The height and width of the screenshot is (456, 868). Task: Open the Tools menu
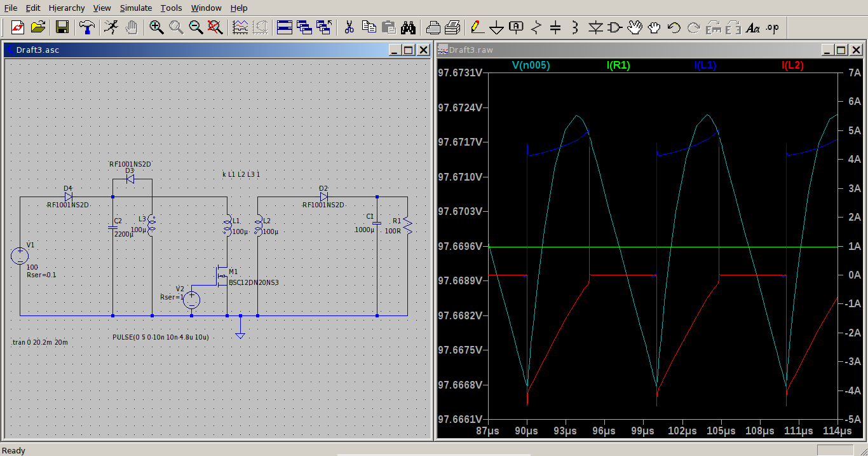pyautogui.click(x=171, y=8)
